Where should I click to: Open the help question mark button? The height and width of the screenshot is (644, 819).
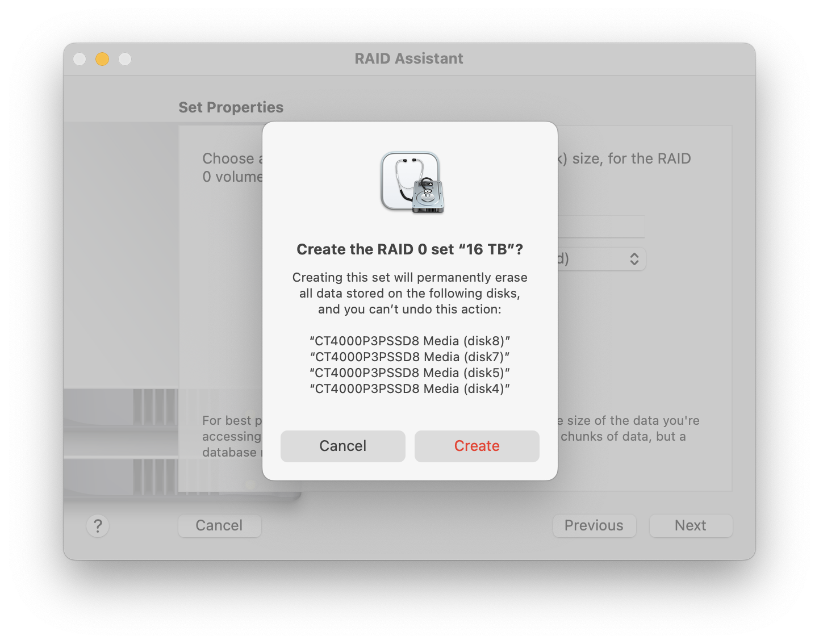pos(98,526)
